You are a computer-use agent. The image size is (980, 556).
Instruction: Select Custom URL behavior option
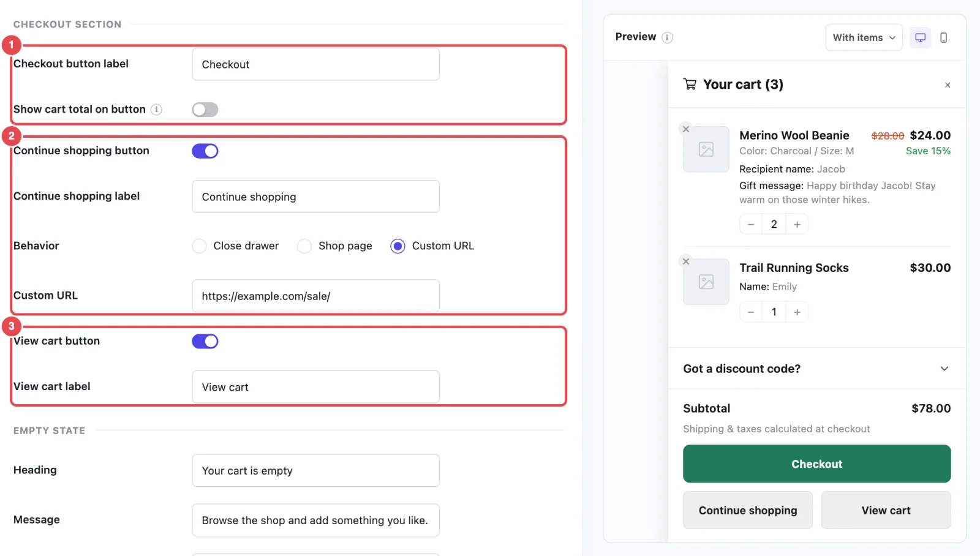tap(398, 246)
